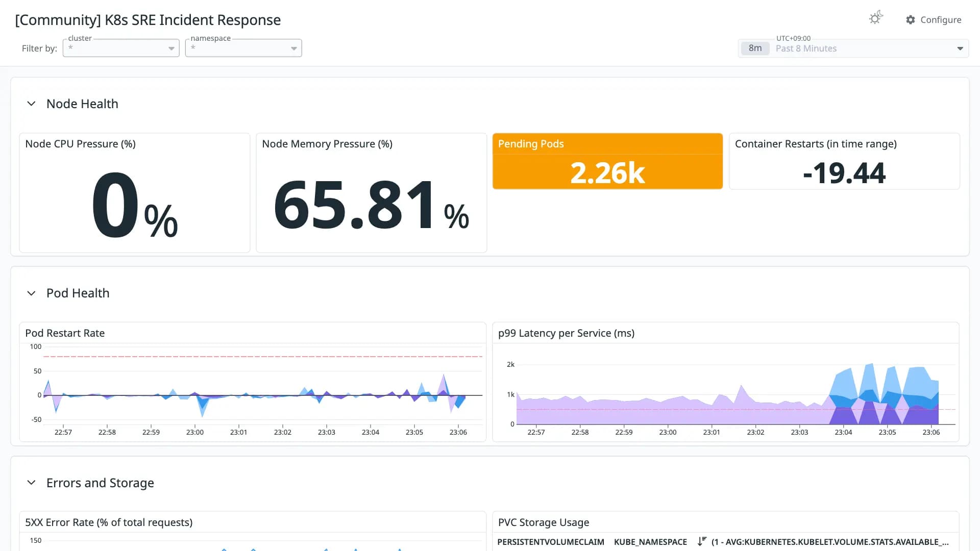Click the Configure gear icon
The width and height of the screenshot is (980, 551).
(911, 20)
